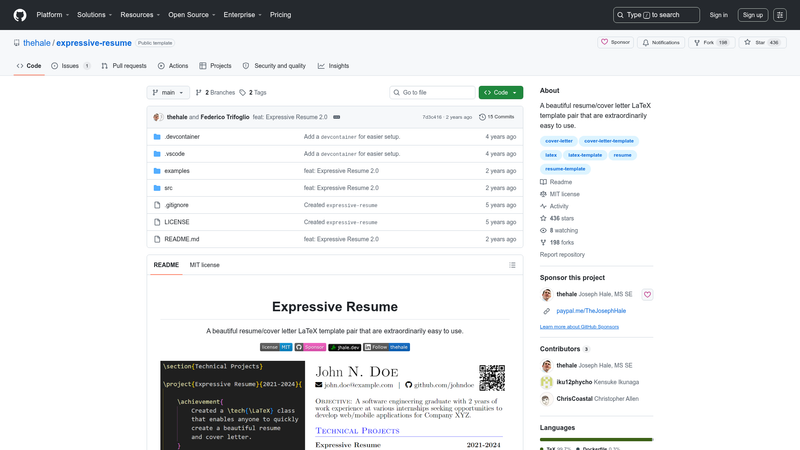The width and height of the screenshot is (800, 450).
Task: Click the Sponsor heart button
Action: pyautogui.click(x=615, y=42)
